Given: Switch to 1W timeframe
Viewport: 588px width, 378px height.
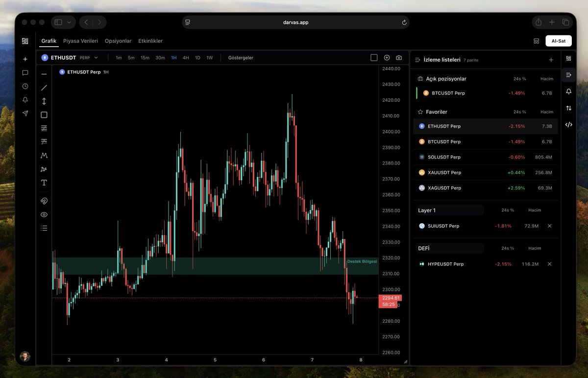Looking at the screenshot, I should [x=210, y=58].
